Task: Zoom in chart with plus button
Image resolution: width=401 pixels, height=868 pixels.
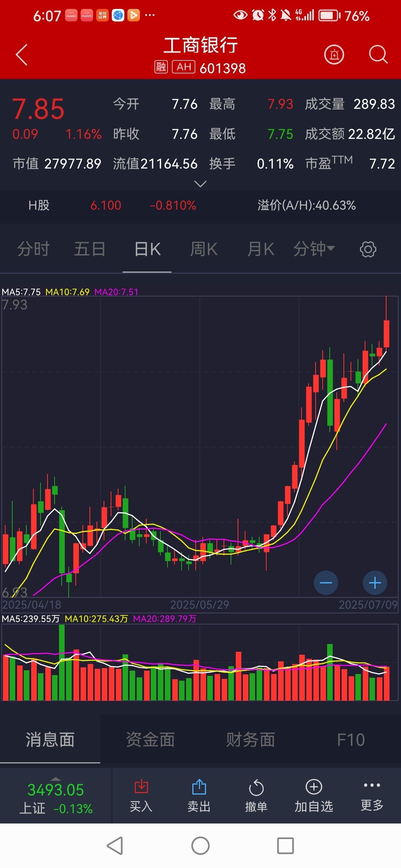Action: [x=375, y=583]
